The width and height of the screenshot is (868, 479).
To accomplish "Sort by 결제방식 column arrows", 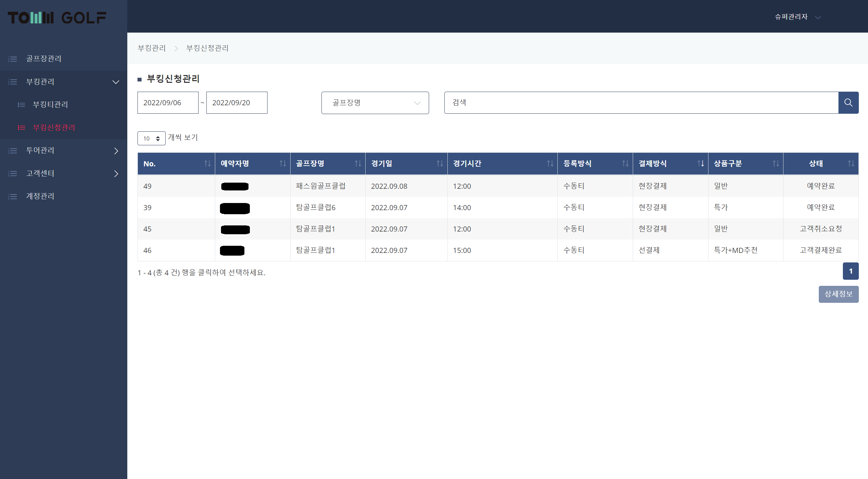I will click(700, 164).
